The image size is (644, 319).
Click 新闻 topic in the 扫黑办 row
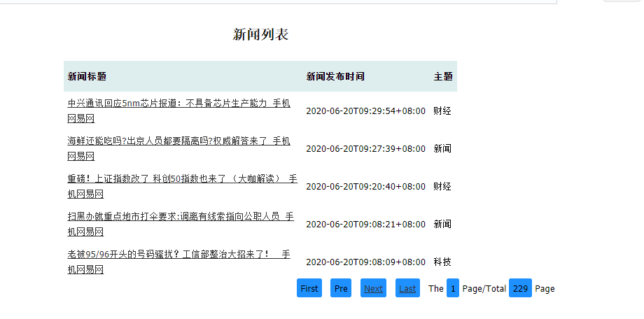click(442, 224)
